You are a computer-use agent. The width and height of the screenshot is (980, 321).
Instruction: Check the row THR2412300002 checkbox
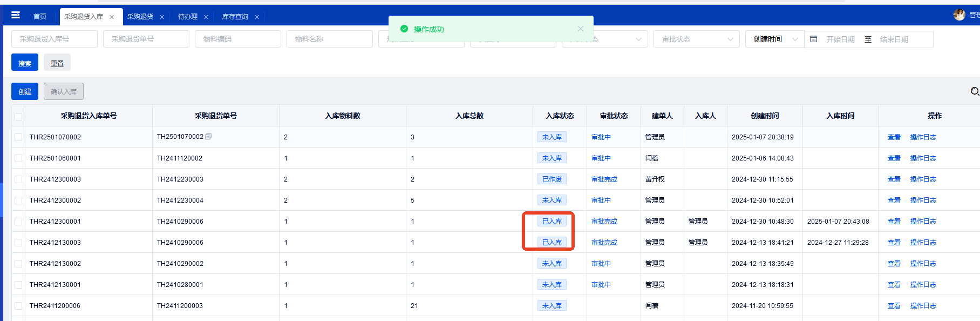click(18, 200)
